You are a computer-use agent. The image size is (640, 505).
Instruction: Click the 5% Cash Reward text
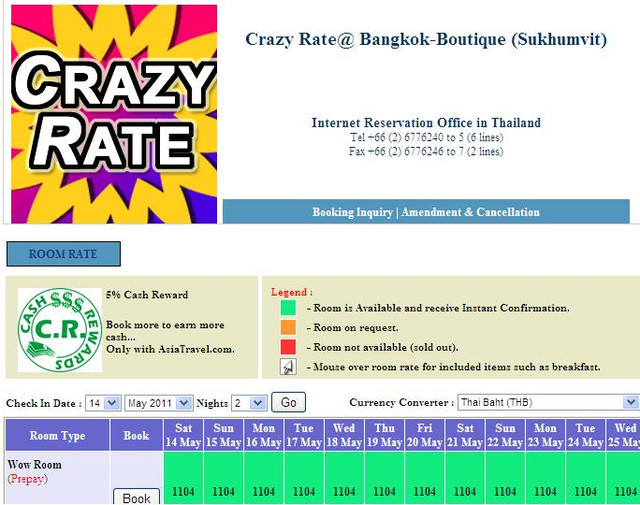pos(147,295)
